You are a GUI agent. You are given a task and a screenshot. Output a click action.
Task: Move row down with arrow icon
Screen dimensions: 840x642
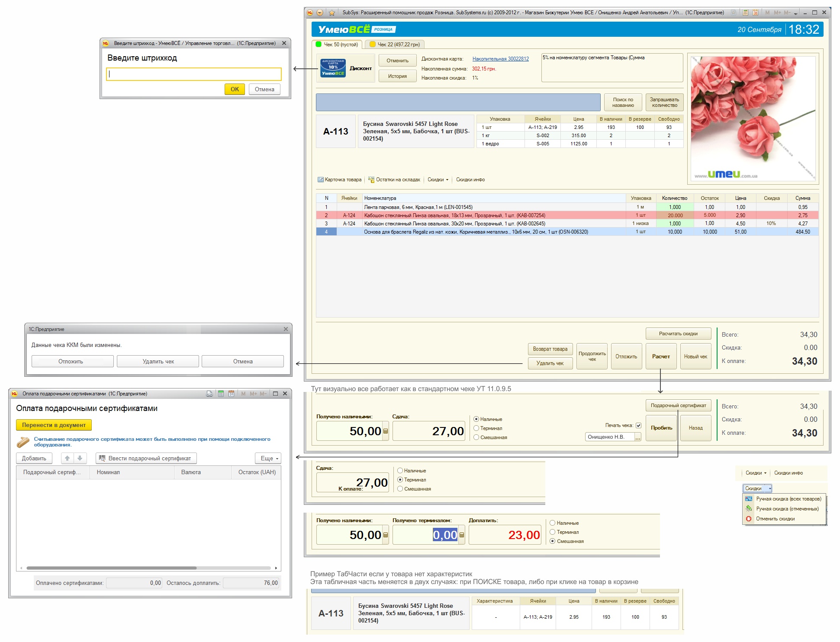coord(80,458)
